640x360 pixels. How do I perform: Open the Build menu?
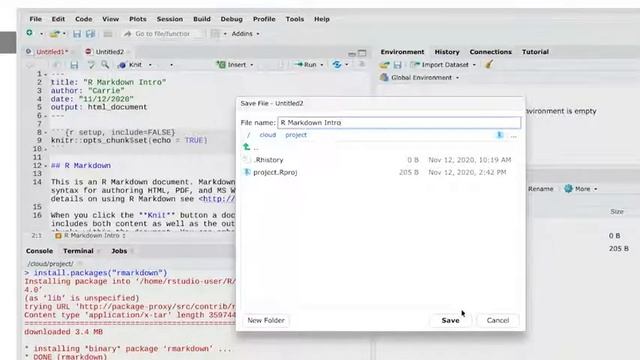[x=202, y=19]
